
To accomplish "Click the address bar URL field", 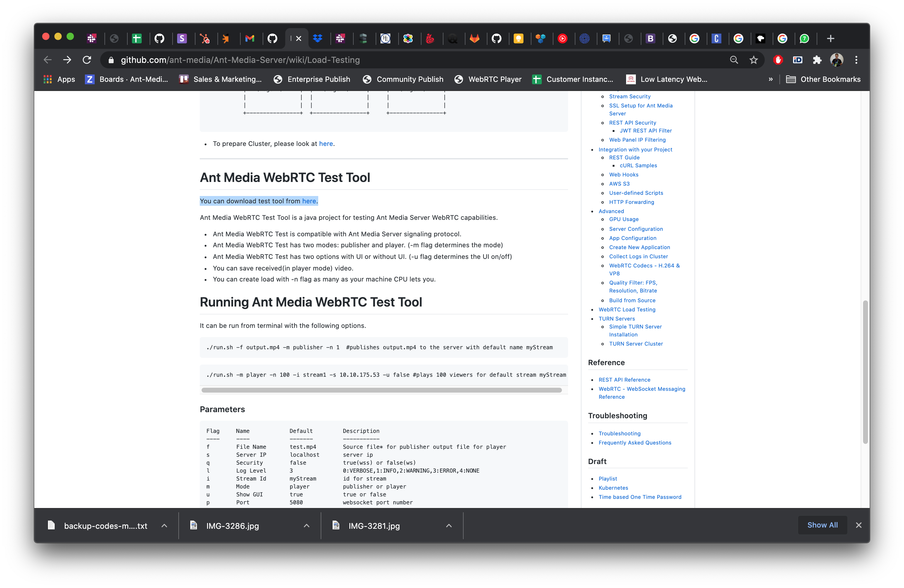I will click(x=418, y=60).
